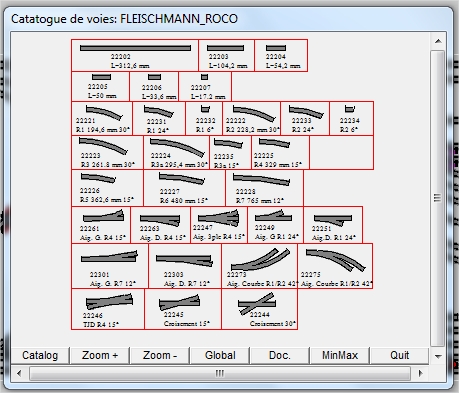Open the Doc. button
Image resolution: width=459 pixels, height=393 pixels.
click(280, 355)
